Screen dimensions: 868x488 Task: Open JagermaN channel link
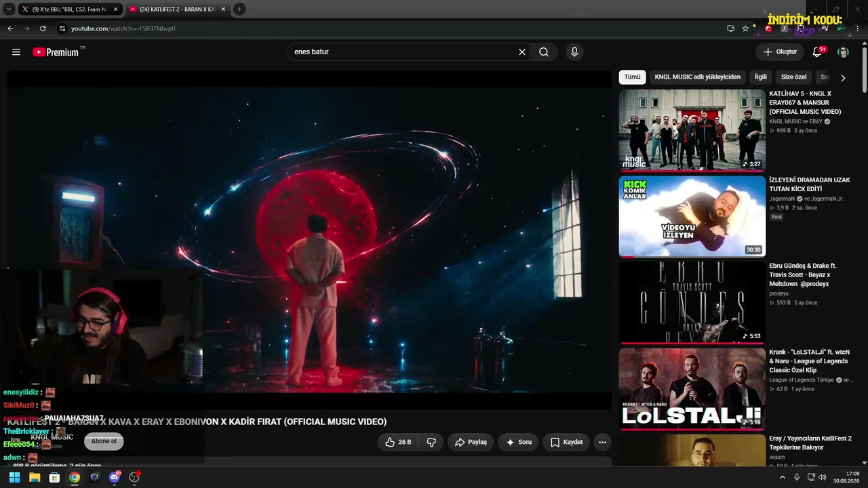(781, 199)
